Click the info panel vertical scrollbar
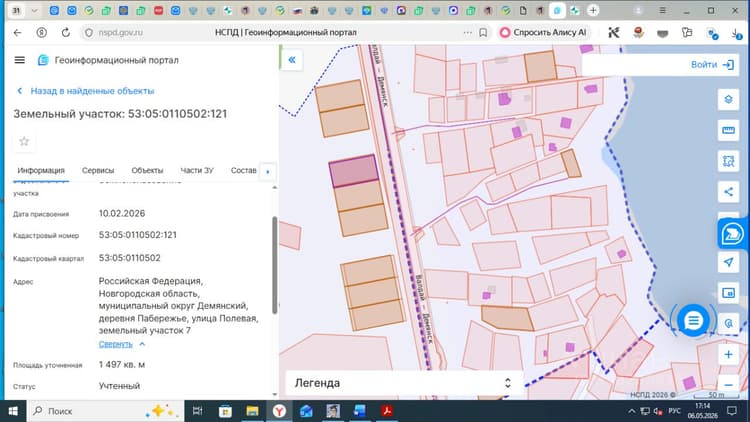Viewport: 750px width, 422px height. point(275,265)
